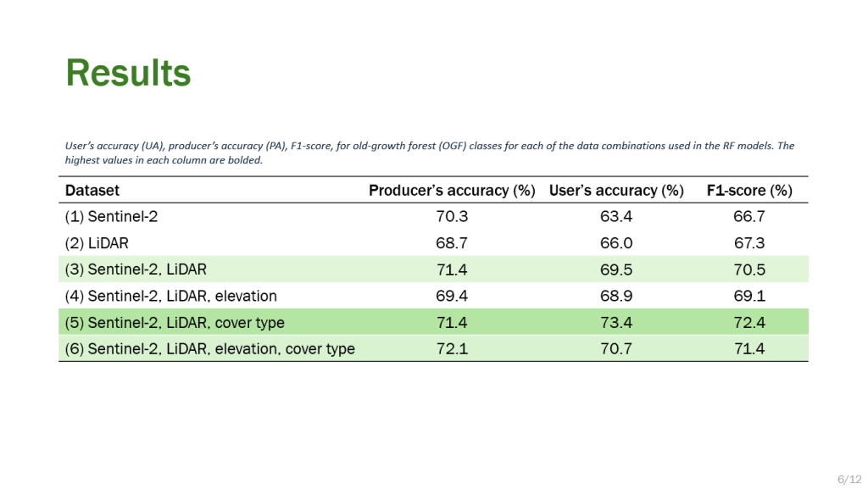Click the 73.4 user's accuracy cell
The image size is (868, 489).
coord(616,323)
